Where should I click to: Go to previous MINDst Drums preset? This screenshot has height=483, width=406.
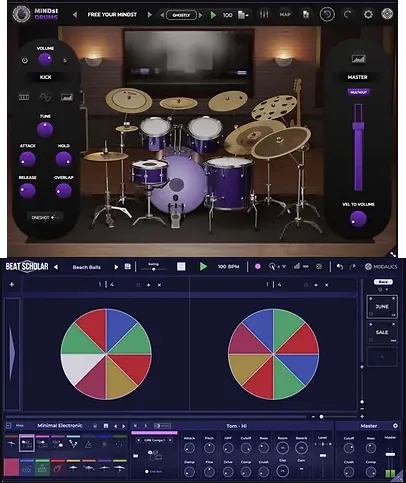[x=75, y=15]
